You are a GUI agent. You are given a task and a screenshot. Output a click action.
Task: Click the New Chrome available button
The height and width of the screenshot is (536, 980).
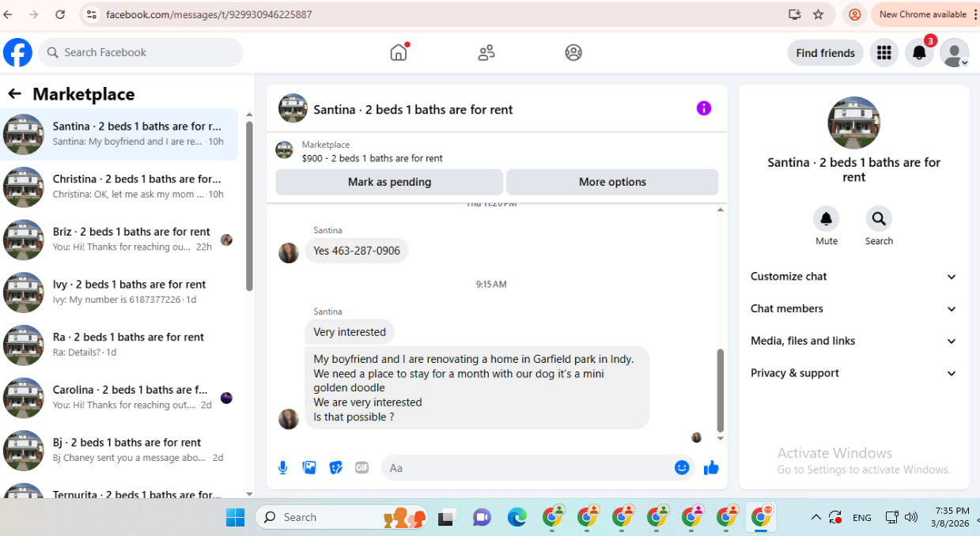tap(923, 14)
